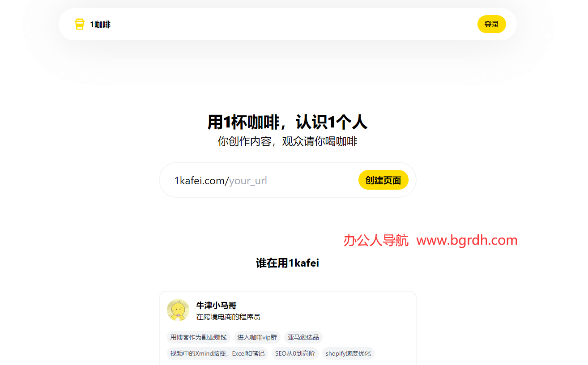Image resolution: width=588 pixels, height=365 pixels.
Task: Click the 办公人导航 watermark text
Action: pyautogui.click(x=375, y=240)
